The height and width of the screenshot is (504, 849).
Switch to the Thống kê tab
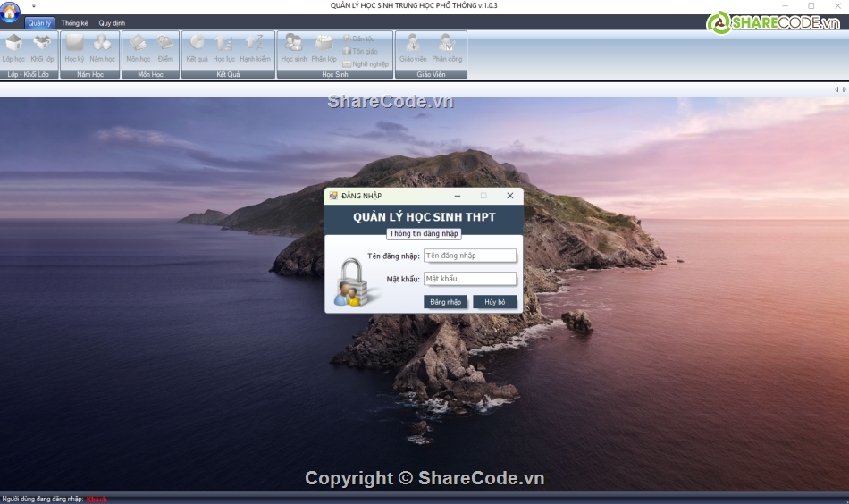point(75,22)
